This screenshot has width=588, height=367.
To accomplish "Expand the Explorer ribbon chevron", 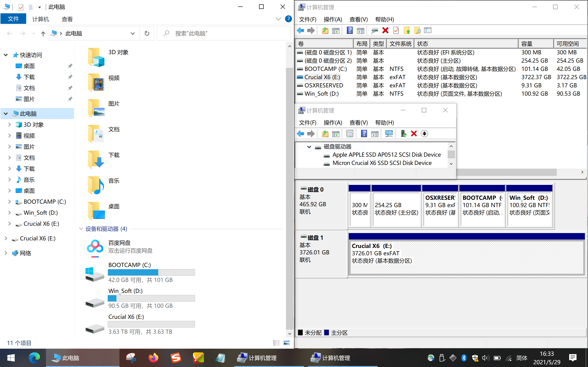I will (278, 19).
